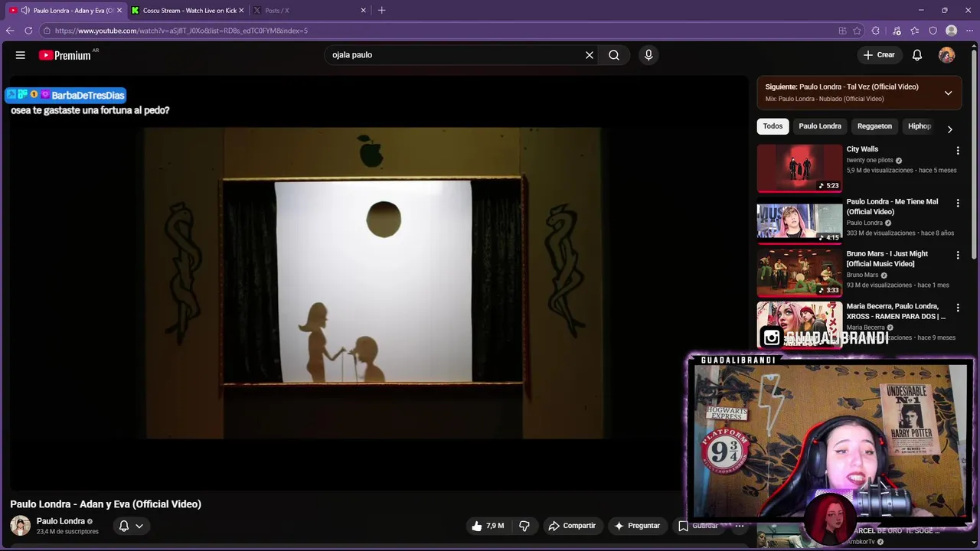
Task: Dislike the video with thumbs down
Action: (x=524, y=526)
